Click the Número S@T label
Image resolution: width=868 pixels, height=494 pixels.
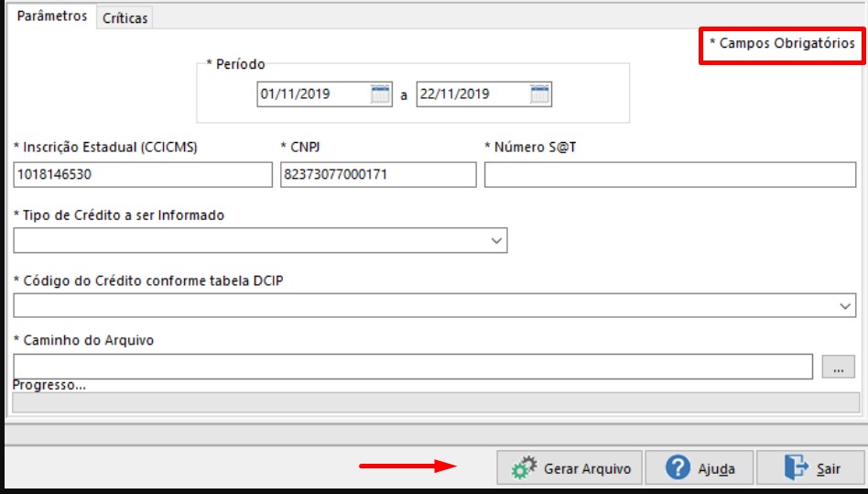pos(530,148)
